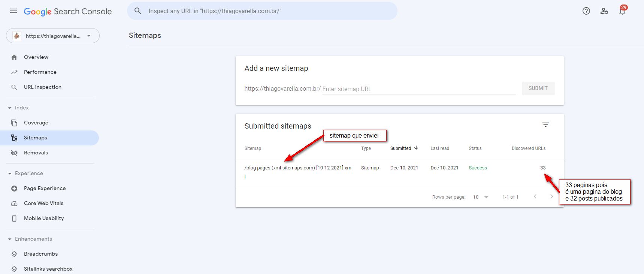The width and height of the screenshot is (644, 274).
Task: Collapse the Enhancements section
Action: (10, 239)
